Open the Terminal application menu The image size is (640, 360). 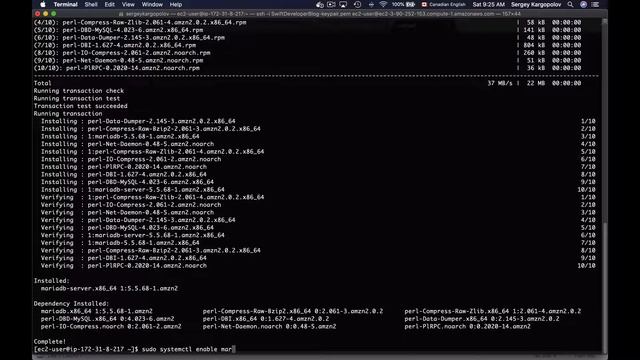65,4
